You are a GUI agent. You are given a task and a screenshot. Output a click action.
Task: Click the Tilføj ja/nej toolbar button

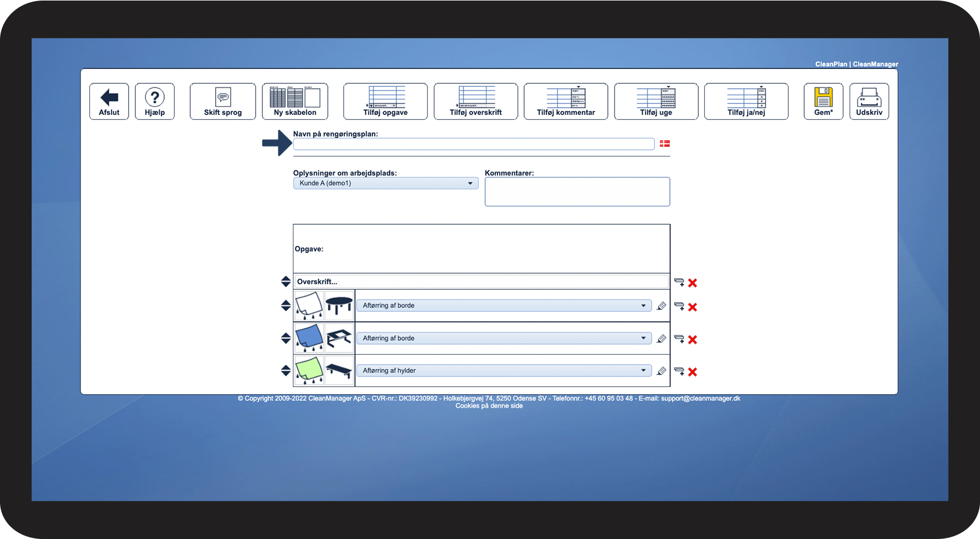[747, 101]
